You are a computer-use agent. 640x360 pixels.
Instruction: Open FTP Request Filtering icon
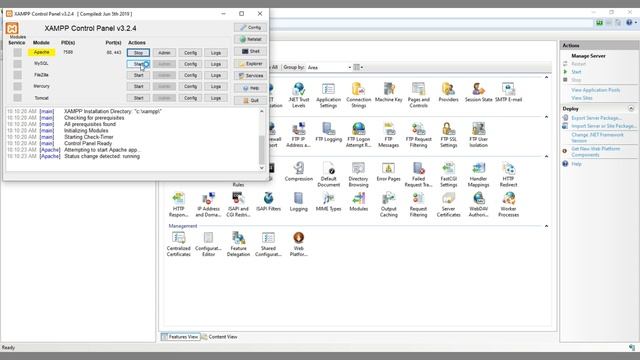pyautogui.click(x=418, y=135)
